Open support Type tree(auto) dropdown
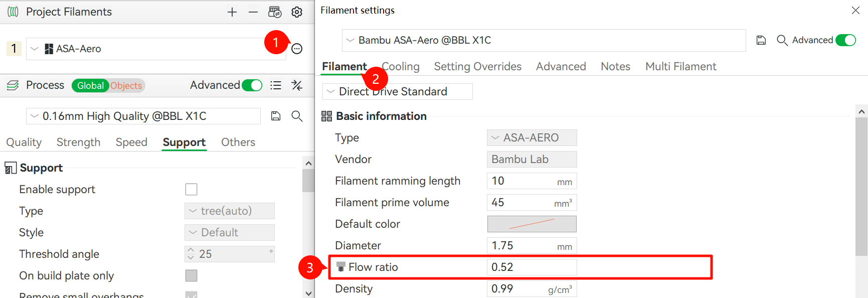 point(229,211)
